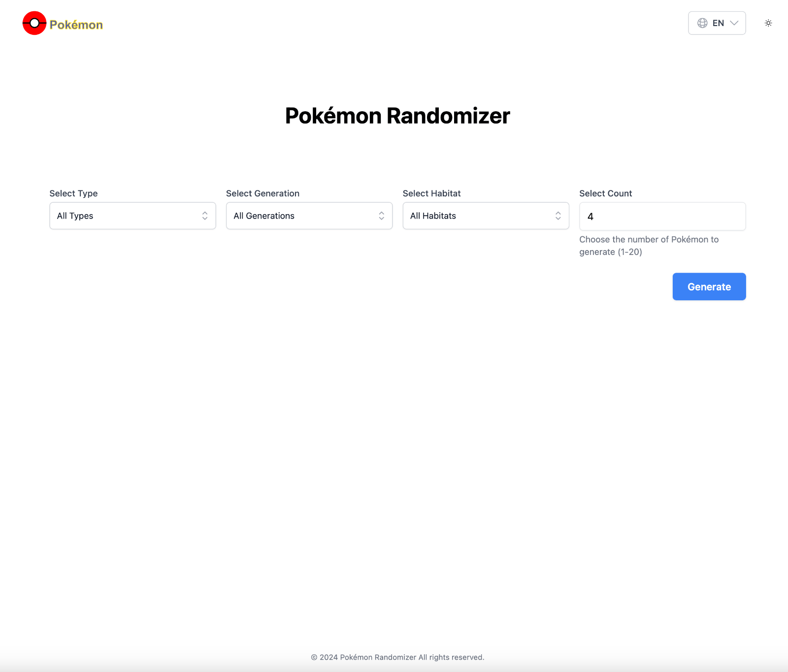Click the Select Type label
788x672 pixels.
point(73,193)
